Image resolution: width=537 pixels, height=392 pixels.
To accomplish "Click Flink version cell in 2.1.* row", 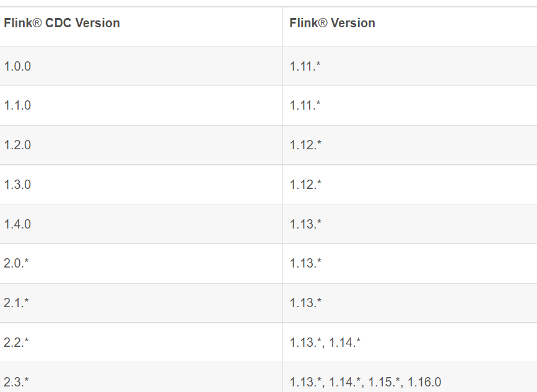I will [x=305, y=303].
